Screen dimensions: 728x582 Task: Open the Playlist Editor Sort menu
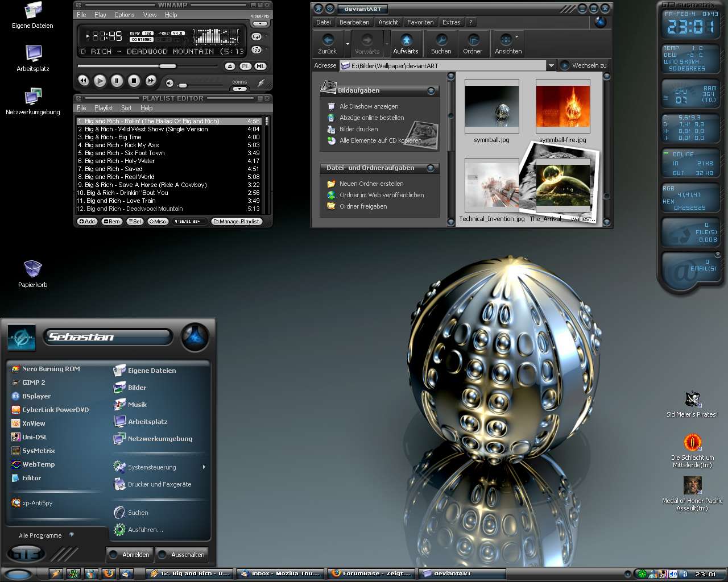pyautogui.click(x=126, y=108)
